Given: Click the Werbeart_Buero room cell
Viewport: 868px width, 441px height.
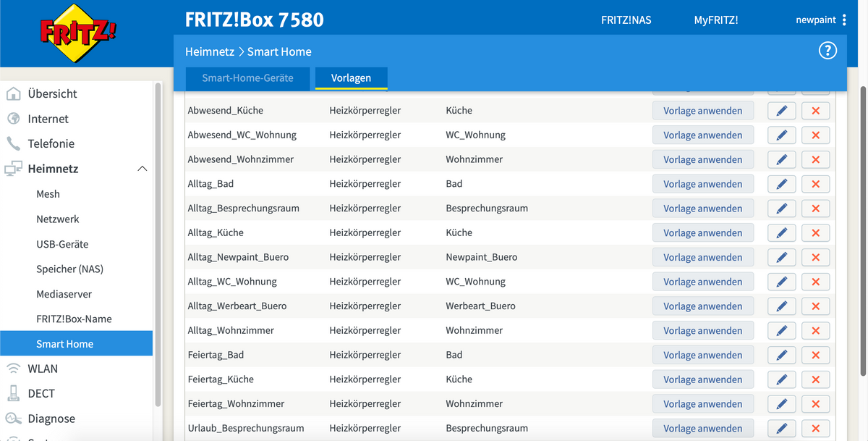Looking at the screenshot, I should [x=480, y=306].
